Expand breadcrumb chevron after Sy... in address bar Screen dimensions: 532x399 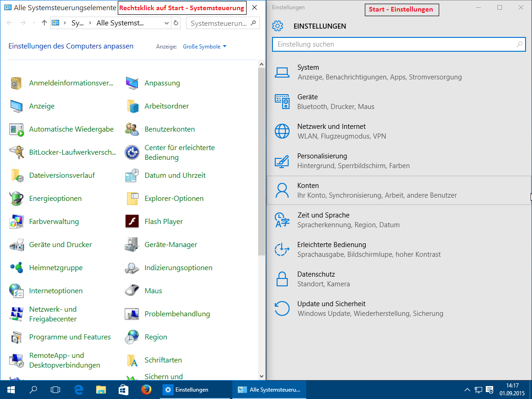(90, 23)
